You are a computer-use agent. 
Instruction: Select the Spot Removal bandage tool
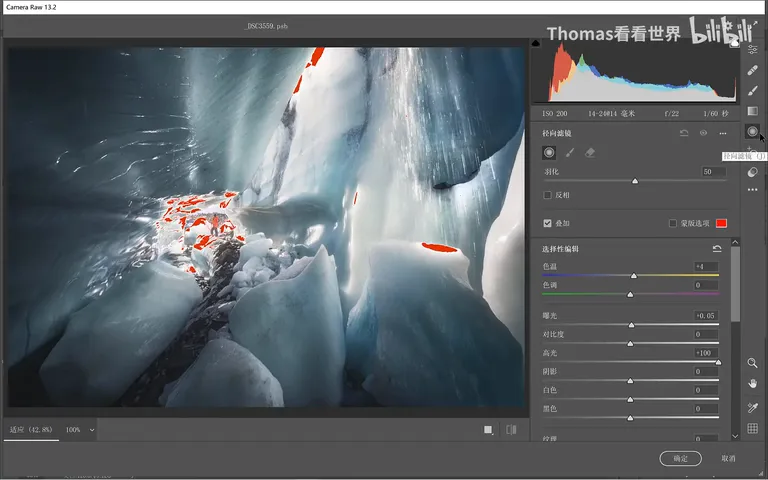click(753, 71)
